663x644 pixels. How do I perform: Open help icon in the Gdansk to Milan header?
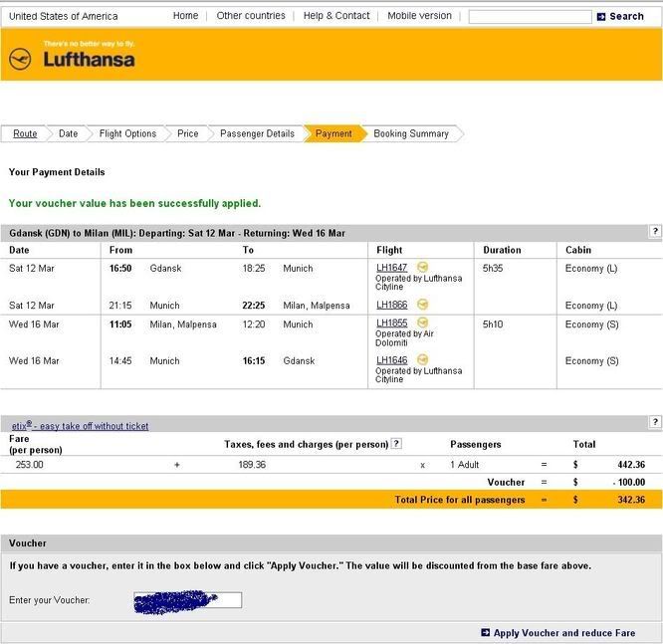tap(655, 231)
